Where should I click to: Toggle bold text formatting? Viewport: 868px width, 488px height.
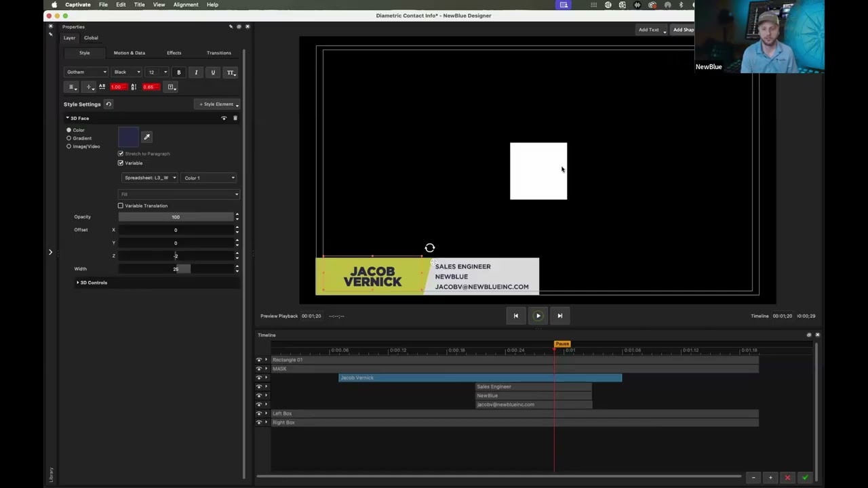pyautogui.click(x=179, y=73)
